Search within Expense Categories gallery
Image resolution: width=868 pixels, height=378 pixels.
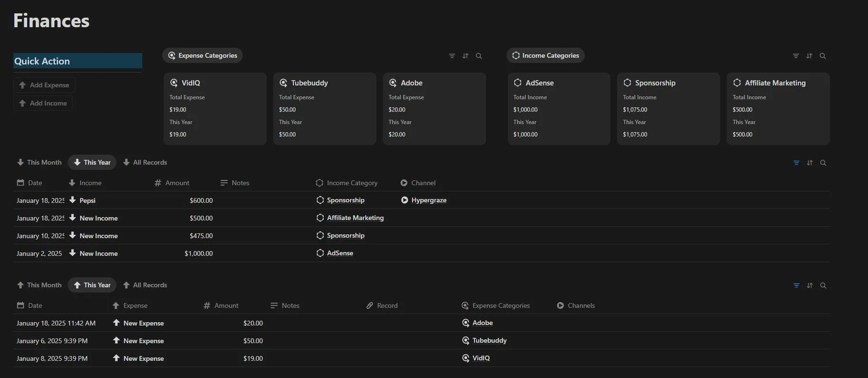[479, 56]
